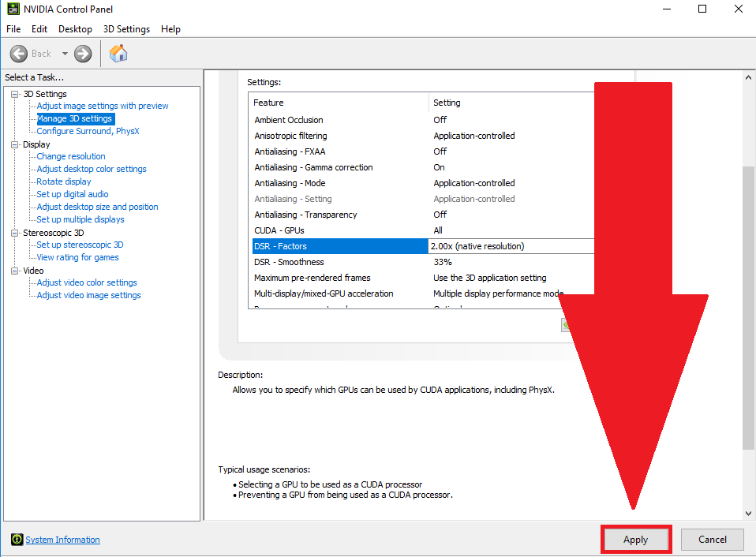Open the 3D Settings menu
Viewport: 756px width, 557px height.
tap(126, 29)
